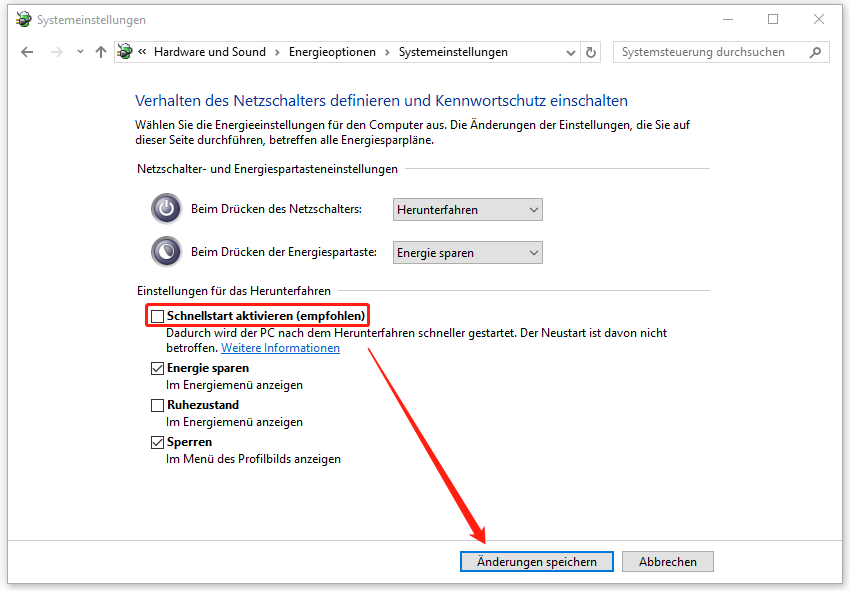
Task: Click inside the Systemsteuerung durchsuchen search field
Action: click(x=700, y=51)
